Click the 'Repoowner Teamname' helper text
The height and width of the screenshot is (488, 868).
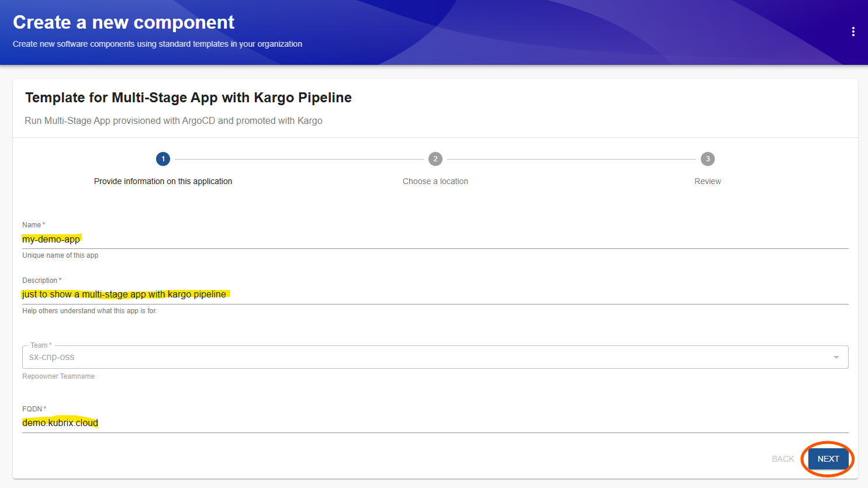pos(58,376)
